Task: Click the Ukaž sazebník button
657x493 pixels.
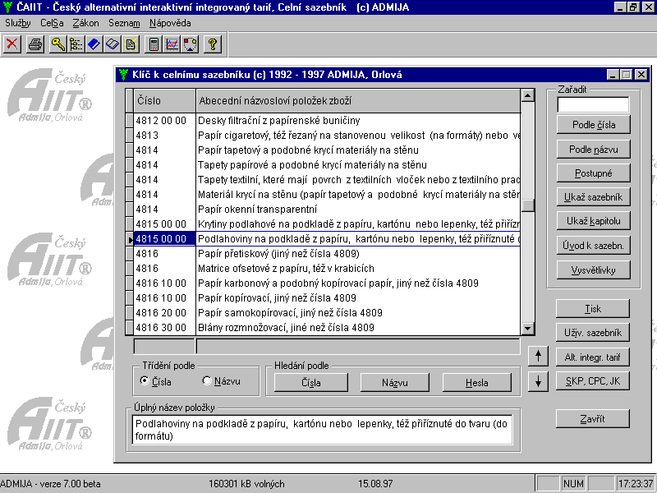Action: [x=593, y=197]
